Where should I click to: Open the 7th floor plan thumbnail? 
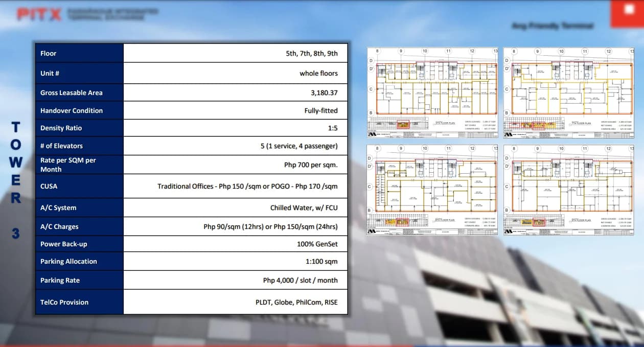[x=568, y=92]
